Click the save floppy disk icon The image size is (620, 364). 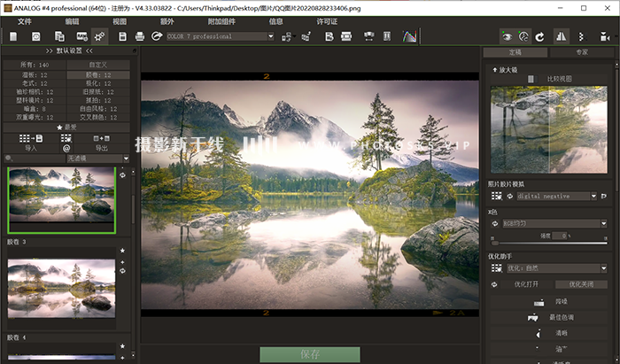pos(122,37)
